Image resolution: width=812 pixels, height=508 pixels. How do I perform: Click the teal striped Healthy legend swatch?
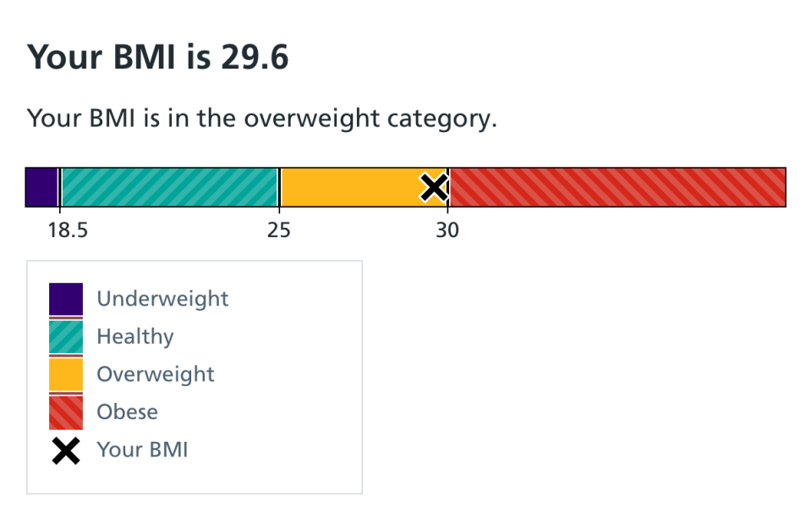[x=66, y=336]
